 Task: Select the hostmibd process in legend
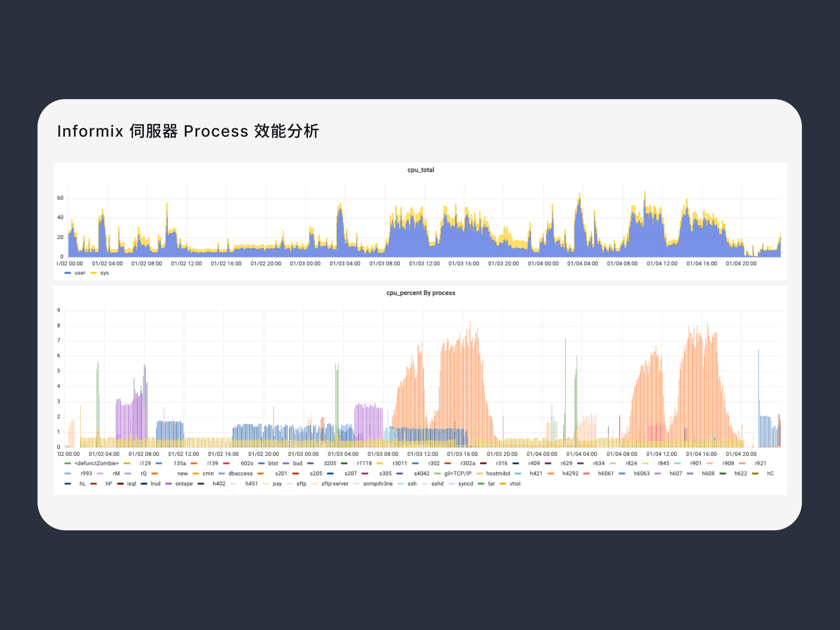click(498, 474)
